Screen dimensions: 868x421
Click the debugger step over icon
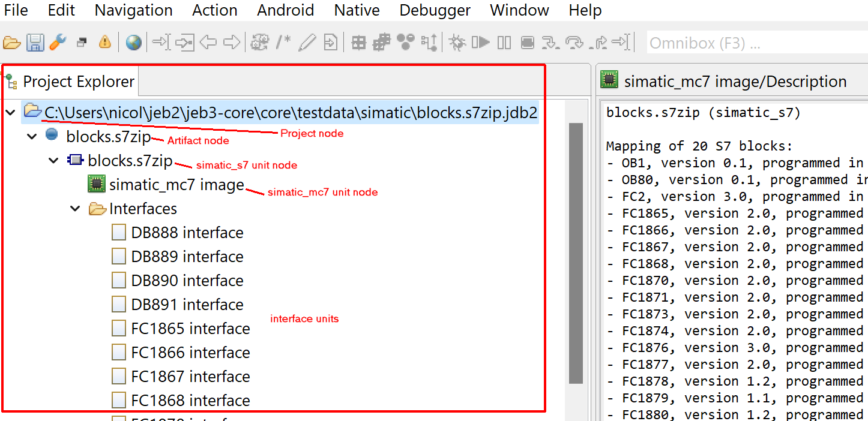tap(574, 43)
